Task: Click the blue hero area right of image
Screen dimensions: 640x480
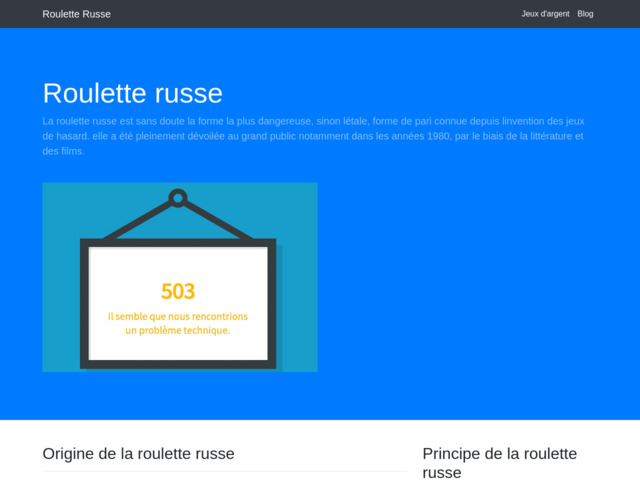Action: click(x=470, y=280)
